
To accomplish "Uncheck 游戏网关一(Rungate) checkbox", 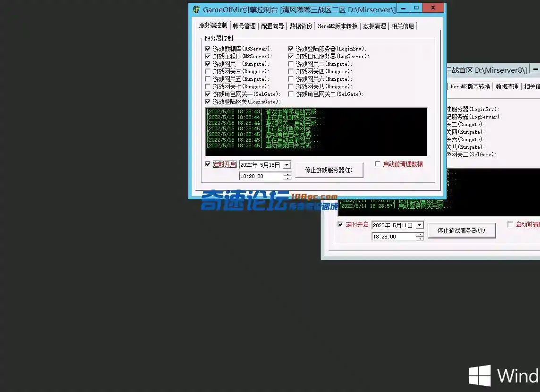I will pos(208,64).
